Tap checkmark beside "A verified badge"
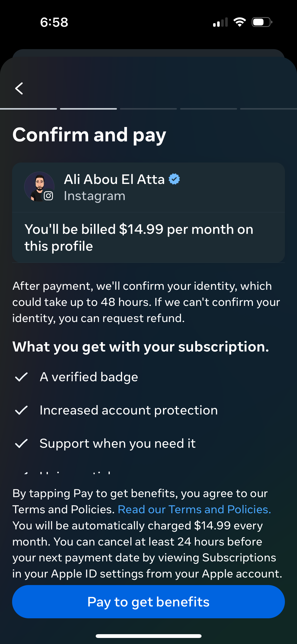Viewport: 297px width, 644px height. click(21, 377)
